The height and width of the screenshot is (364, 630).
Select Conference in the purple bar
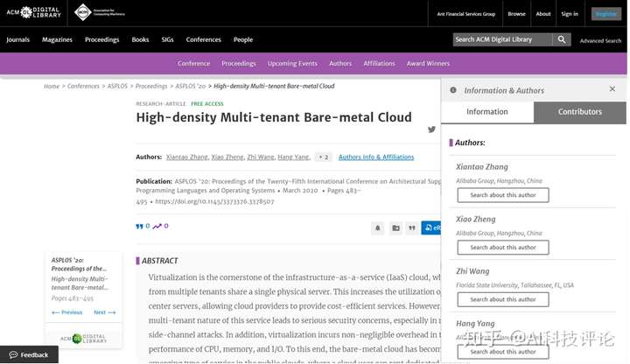point(193,64)
